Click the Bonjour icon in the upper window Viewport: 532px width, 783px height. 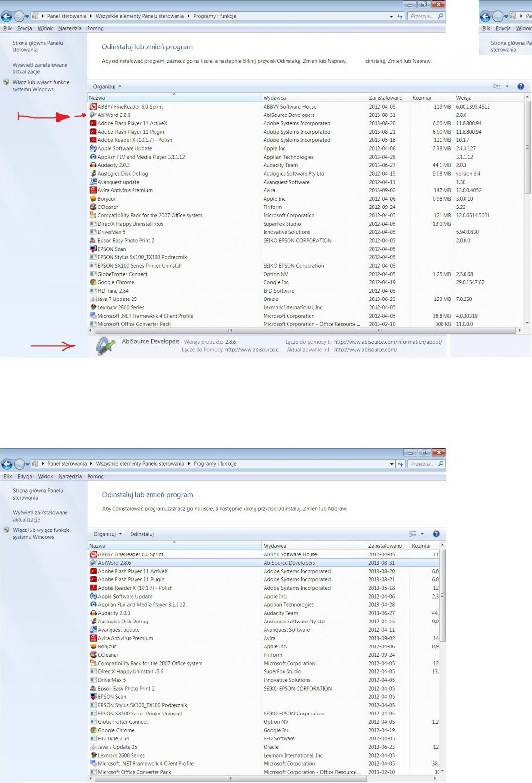click(93, 199)
